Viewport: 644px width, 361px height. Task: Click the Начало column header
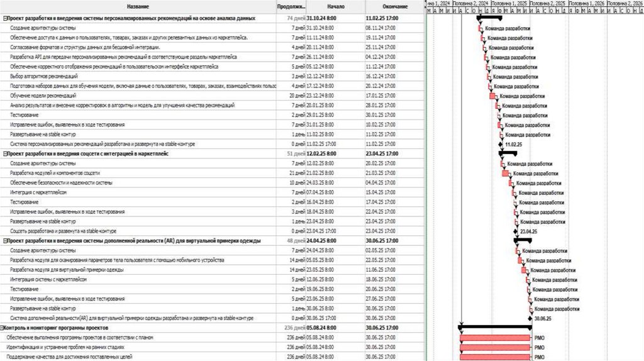[x=336, y=6]
